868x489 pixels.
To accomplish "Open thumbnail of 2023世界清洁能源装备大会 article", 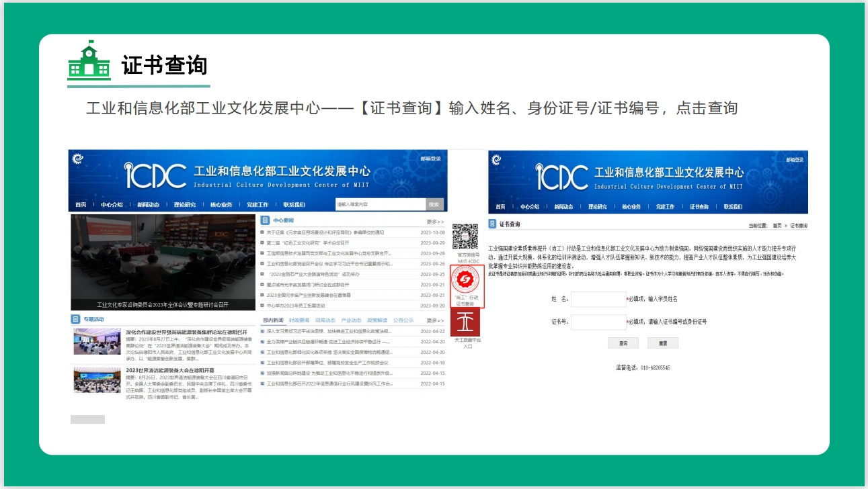I will 97,381.
